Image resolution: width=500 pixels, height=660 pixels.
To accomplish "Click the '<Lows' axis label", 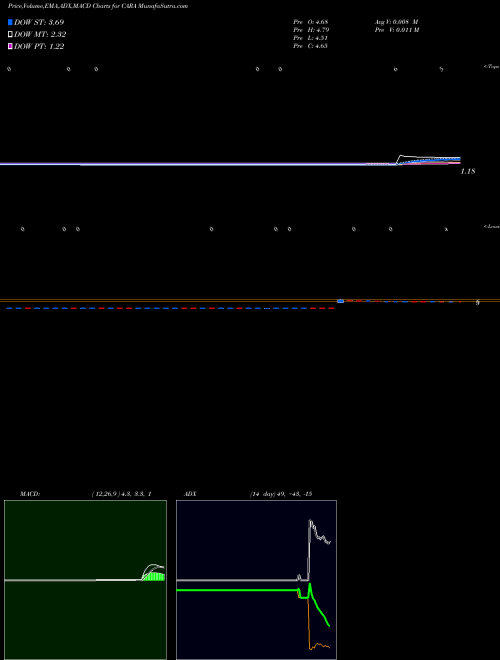I will [x=492, y=226].
